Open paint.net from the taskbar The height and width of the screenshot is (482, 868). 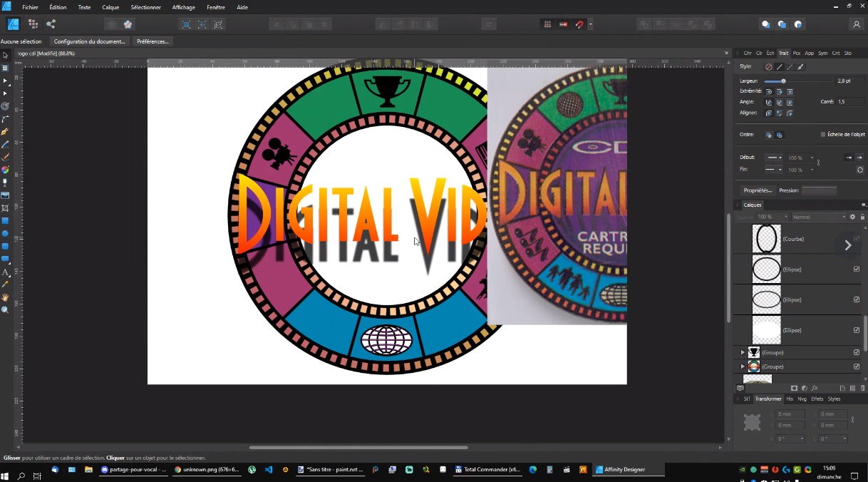coord(331,470)
